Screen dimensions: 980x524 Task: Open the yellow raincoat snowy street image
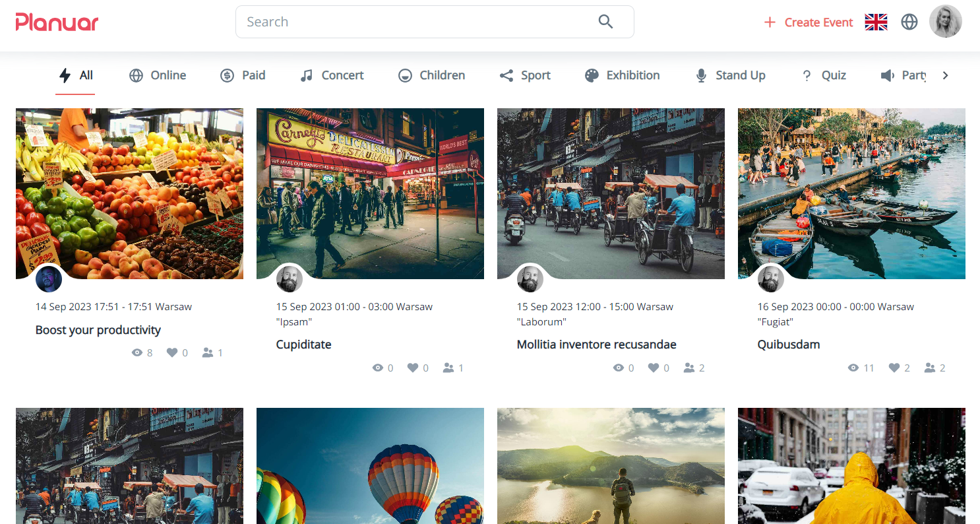(x=851, y=465)
